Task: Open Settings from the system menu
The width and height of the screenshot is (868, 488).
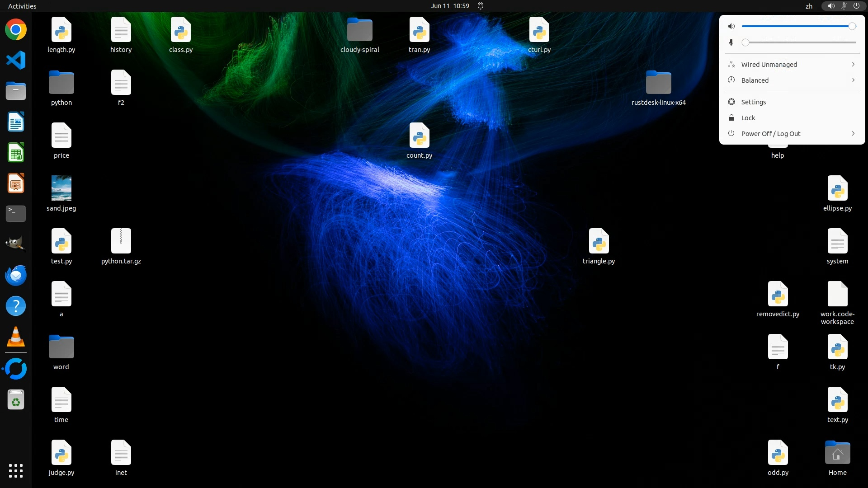Action: (753, 102)
